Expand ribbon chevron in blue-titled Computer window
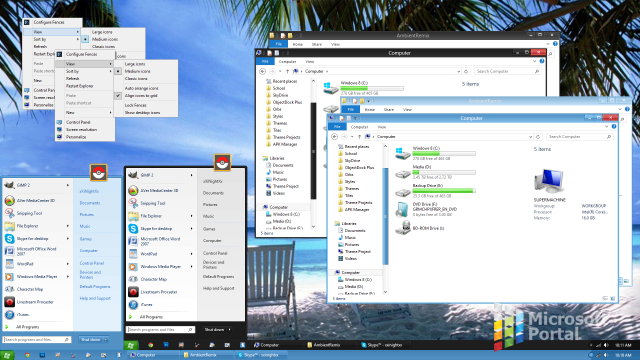This screenshot has height=360, width=640. [607, 127]
